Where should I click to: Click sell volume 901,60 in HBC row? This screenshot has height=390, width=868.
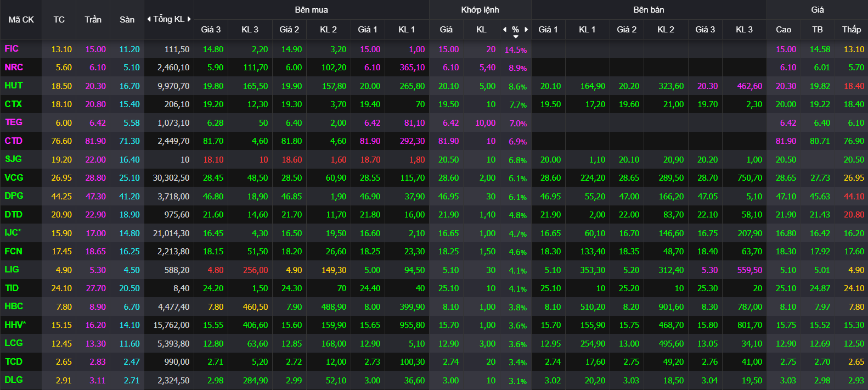click(x=671, y=307)
